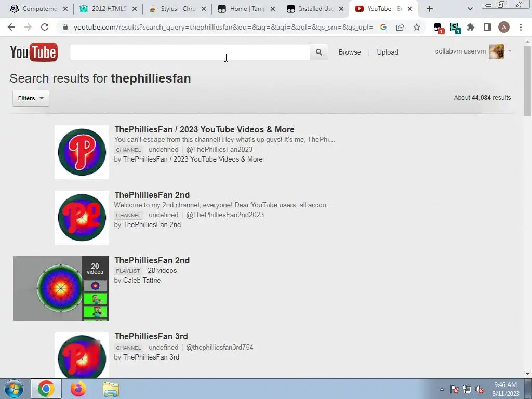This screenshot has width=532, height=399.
Task: Open the Windows Start menu
Action: (13, 389)
